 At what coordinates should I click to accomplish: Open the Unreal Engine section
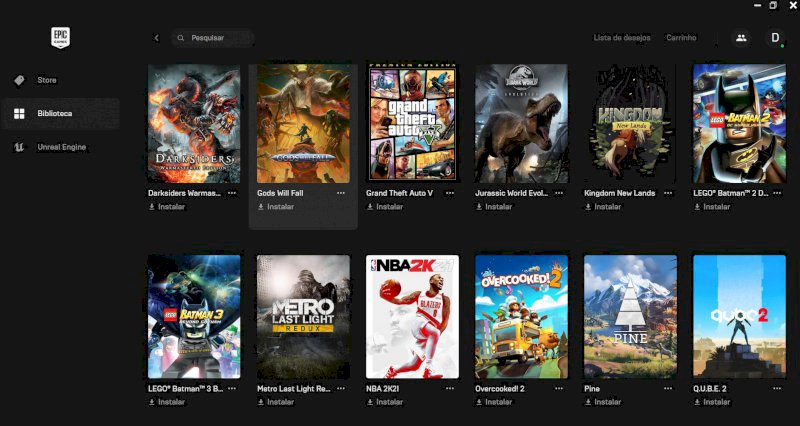click(x=60, y=147)
